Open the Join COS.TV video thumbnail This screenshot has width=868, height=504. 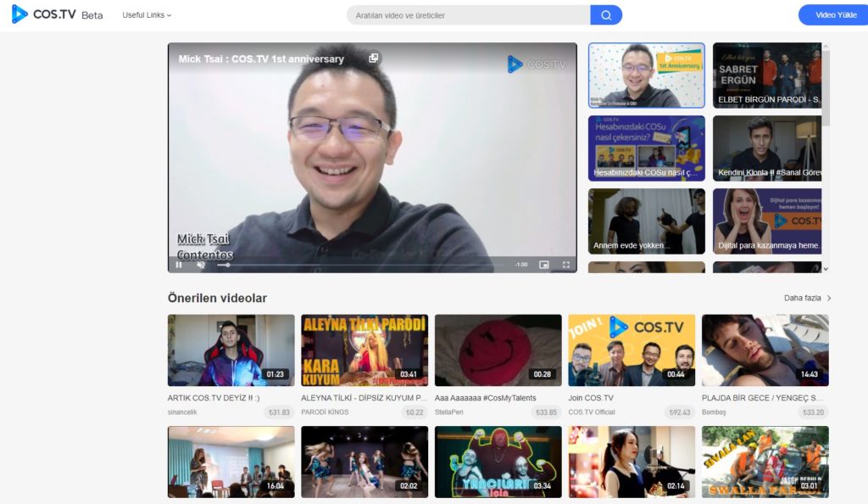632,350
